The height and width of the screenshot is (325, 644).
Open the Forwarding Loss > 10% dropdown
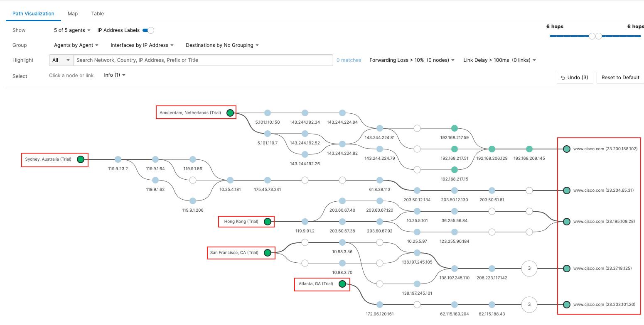pyautogui.click(x=412, y=60)
